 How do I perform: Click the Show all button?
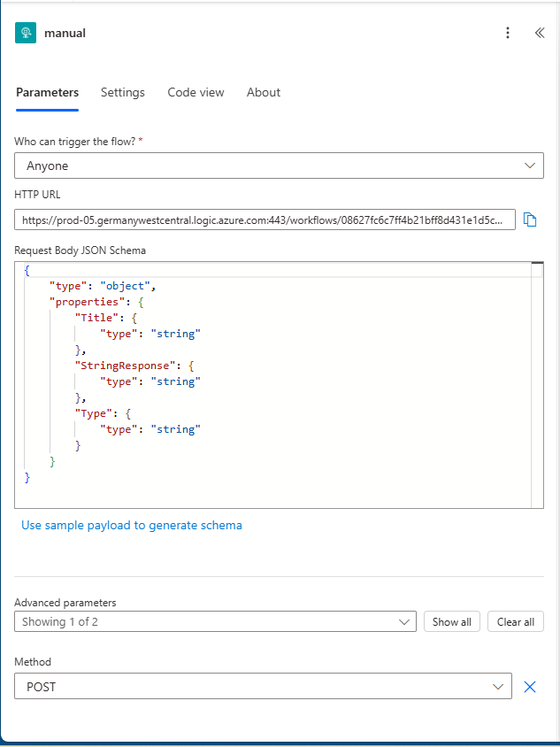(x=451, y=622)
